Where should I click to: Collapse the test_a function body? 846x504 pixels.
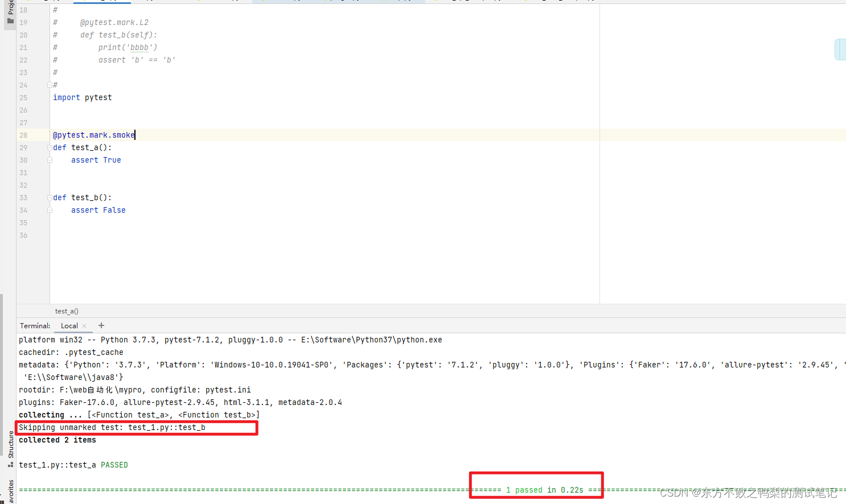[x=49, y=147]
